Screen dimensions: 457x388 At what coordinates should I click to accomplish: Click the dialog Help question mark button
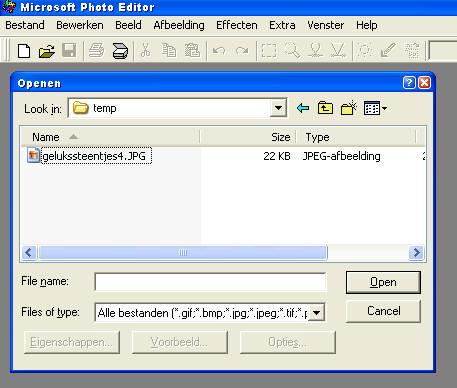(409, 83)
